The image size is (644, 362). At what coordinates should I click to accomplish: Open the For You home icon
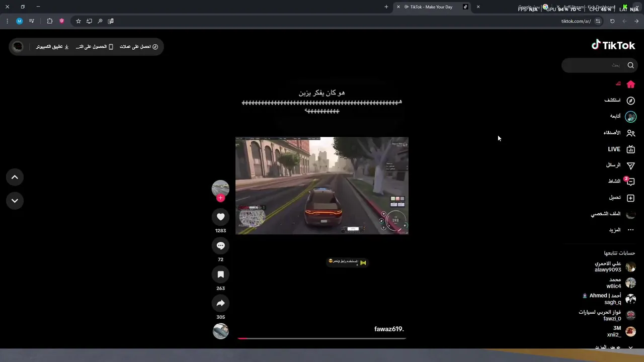(630, 84)
